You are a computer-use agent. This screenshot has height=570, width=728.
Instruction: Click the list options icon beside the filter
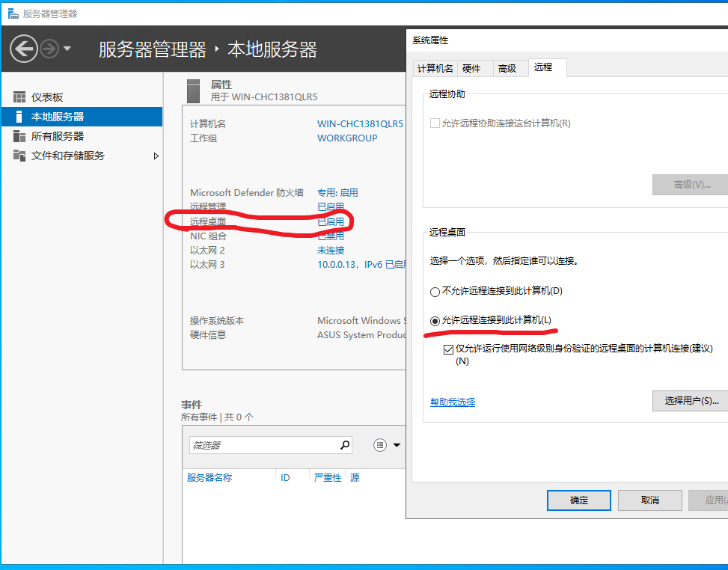[380, 445]
